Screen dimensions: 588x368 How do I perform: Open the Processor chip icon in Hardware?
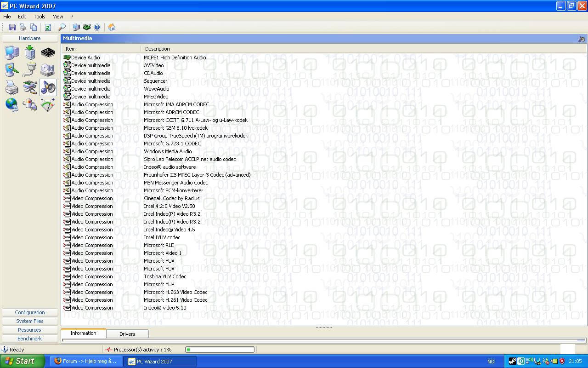coord(48,52)
